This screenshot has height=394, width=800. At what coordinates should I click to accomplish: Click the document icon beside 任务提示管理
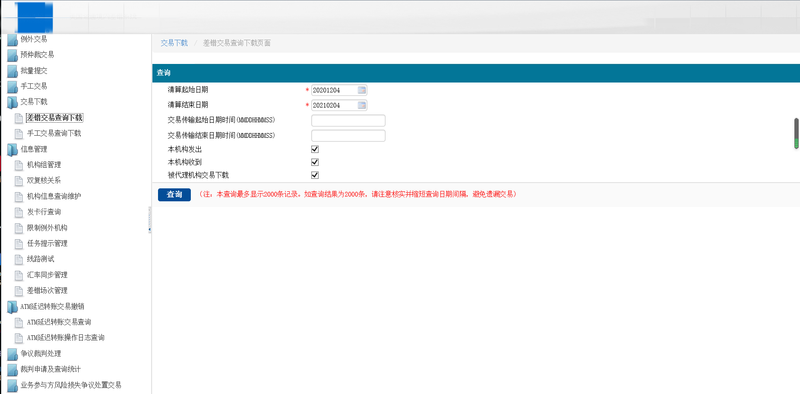point(19,244)
